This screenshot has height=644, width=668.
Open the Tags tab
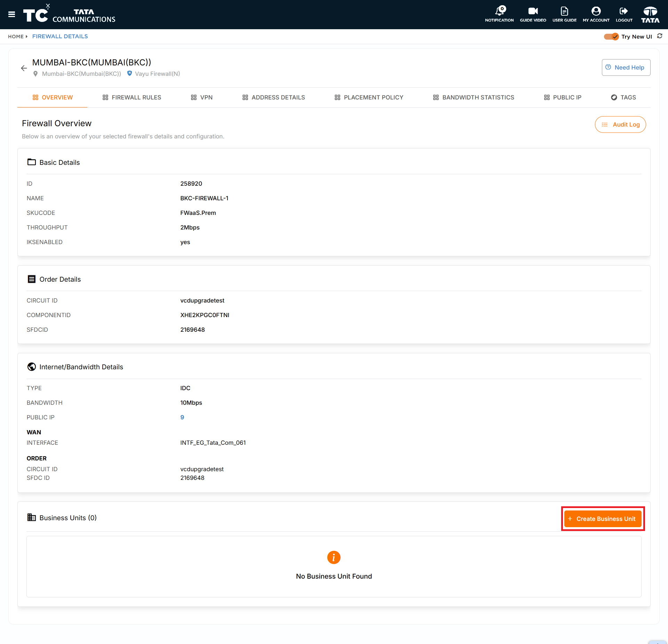click(623, 97)
